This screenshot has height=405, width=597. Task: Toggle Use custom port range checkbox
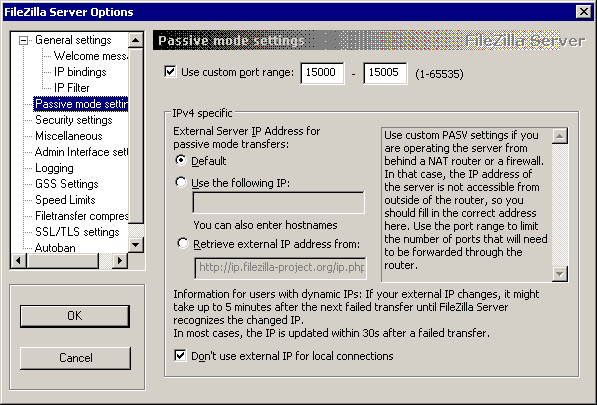(x=170, y=72)
